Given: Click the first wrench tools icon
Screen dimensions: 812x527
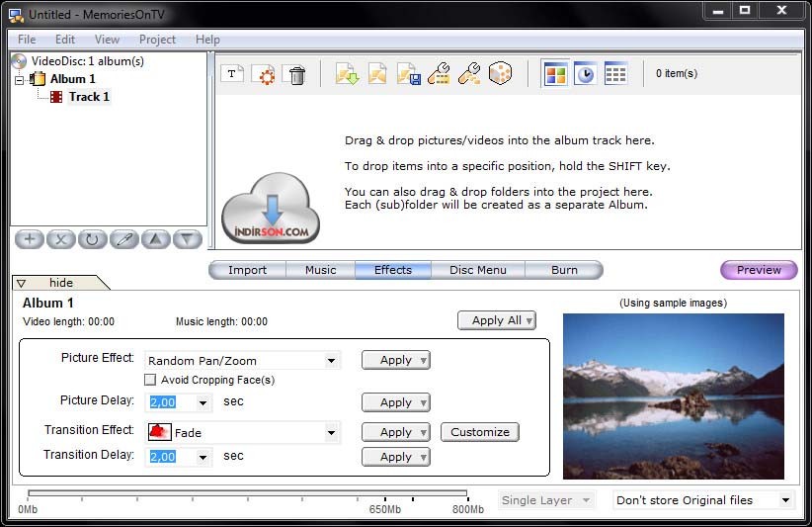Looking at the screenshot, I should (x=439, y=73).
